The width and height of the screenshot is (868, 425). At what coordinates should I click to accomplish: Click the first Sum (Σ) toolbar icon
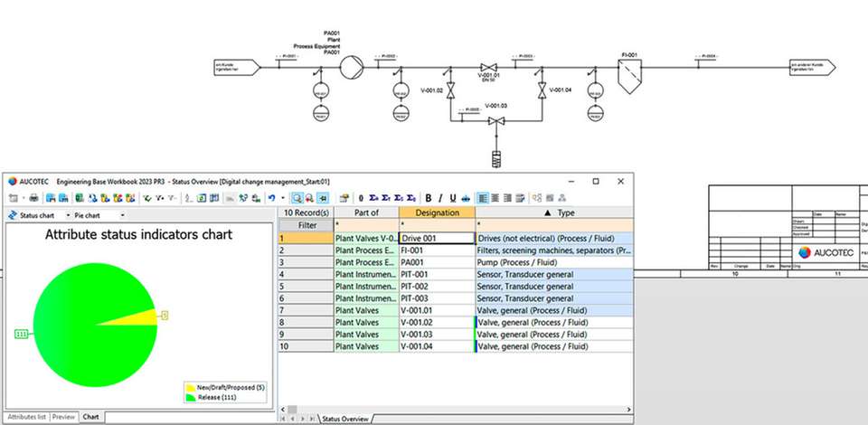point(373,197)
